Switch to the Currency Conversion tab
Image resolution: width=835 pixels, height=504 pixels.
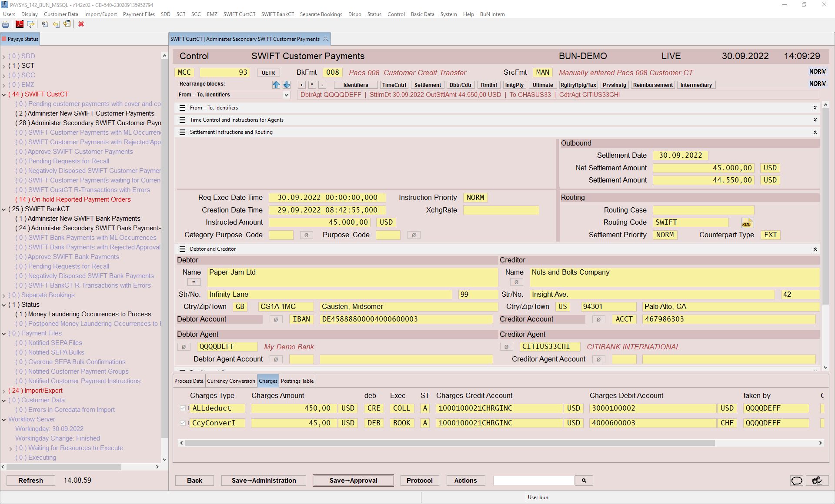click(231, 381)
